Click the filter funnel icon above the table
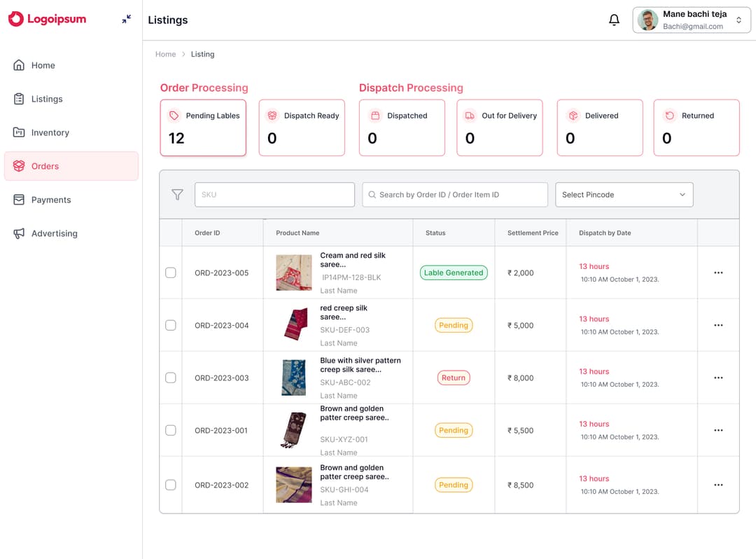756x559 pixels. coord(177,194)
